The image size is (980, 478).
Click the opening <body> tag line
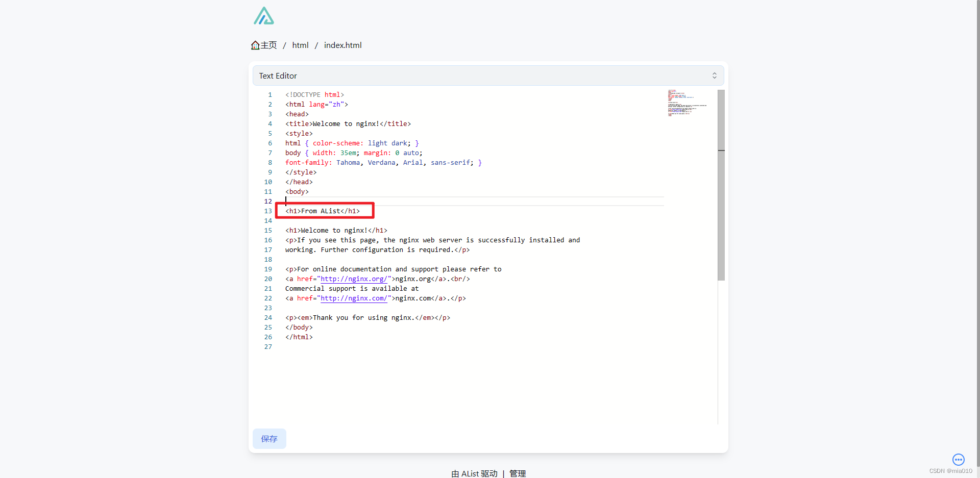click(x=297, y=192)
